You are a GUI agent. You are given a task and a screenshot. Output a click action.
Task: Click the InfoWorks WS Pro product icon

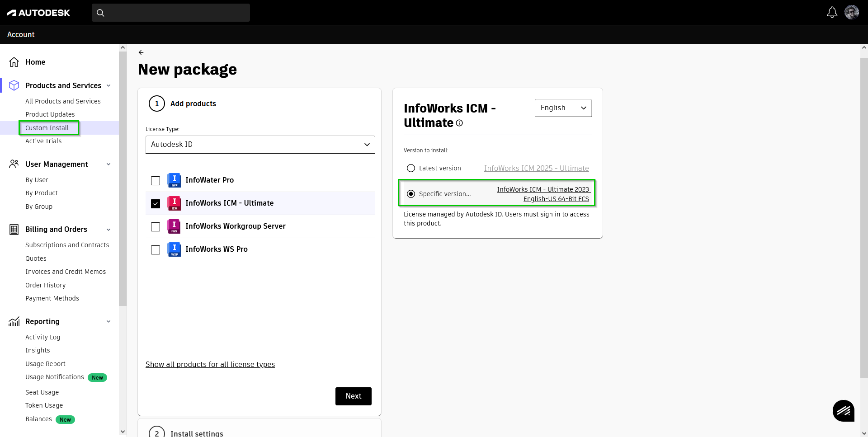[x=174, y=249]
